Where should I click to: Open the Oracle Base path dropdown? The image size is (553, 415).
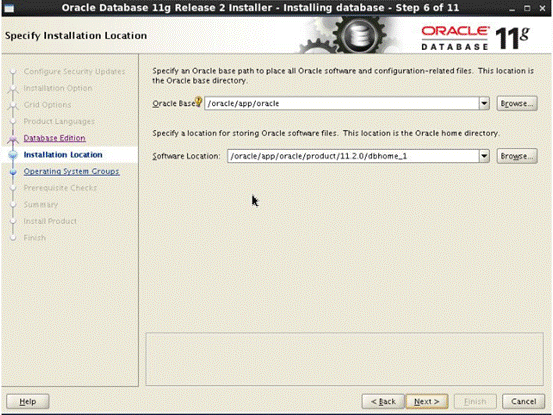484,103
